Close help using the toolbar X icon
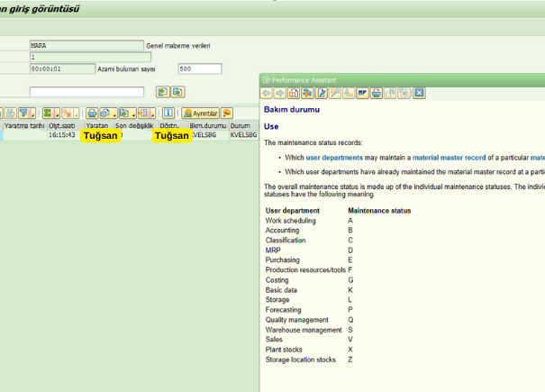The height and width of the screenshot is (392, 545). pyautogui.click(x=419, y=93)
